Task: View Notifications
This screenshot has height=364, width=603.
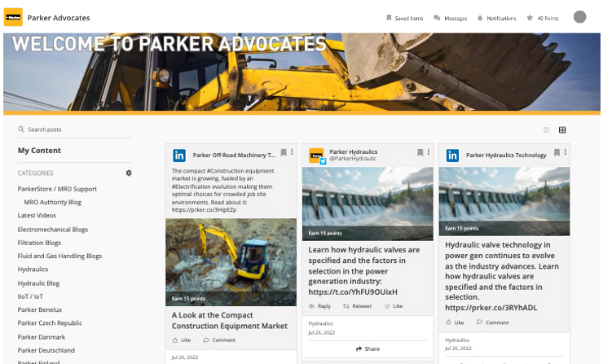Action: pyautogui.click(x=496, y=18)
